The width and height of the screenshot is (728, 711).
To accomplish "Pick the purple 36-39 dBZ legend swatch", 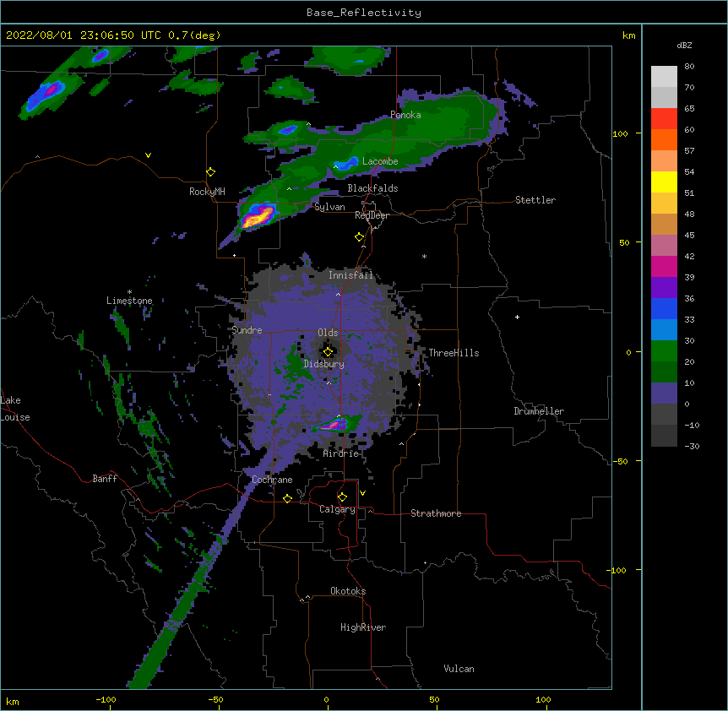I will point(664,288).
